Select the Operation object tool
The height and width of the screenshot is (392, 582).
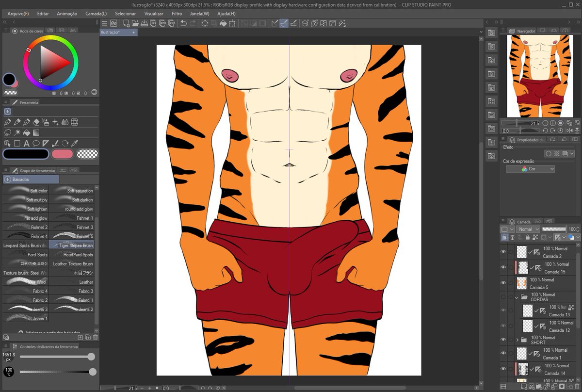[8, 143]
